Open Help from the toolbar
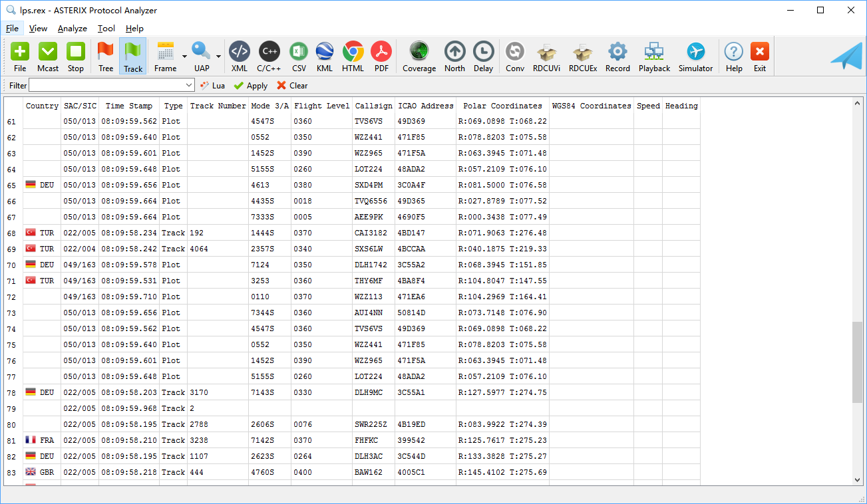Screen dimensions: 867x504 coord(734,57)
